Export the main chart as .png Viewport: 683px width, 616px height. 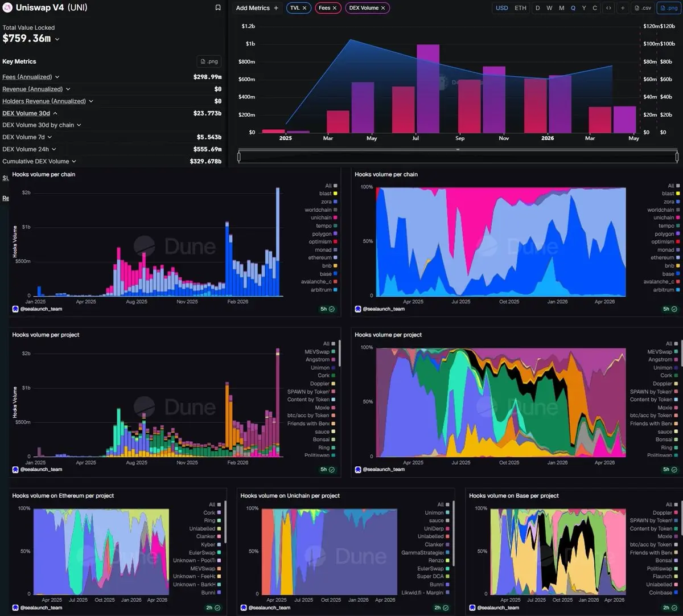tap(668, 8)
